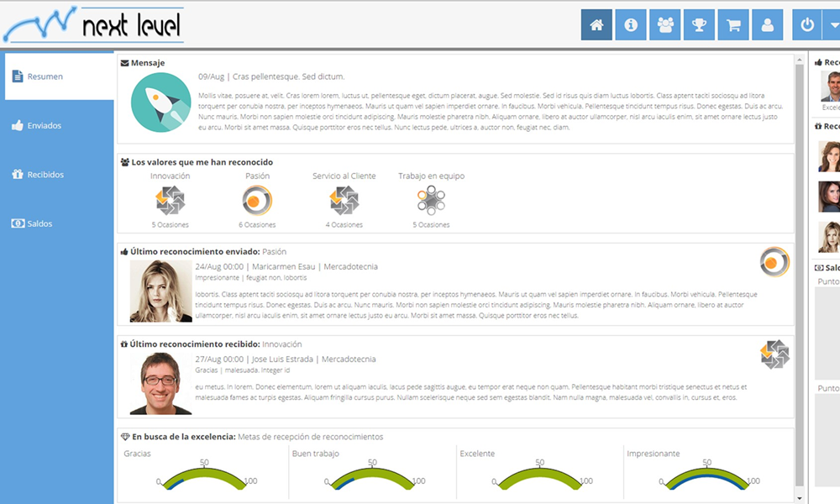Go to Recibidos in the sidebar
The height and width of the screenshot is (504, 840).
tap(57, 175)
